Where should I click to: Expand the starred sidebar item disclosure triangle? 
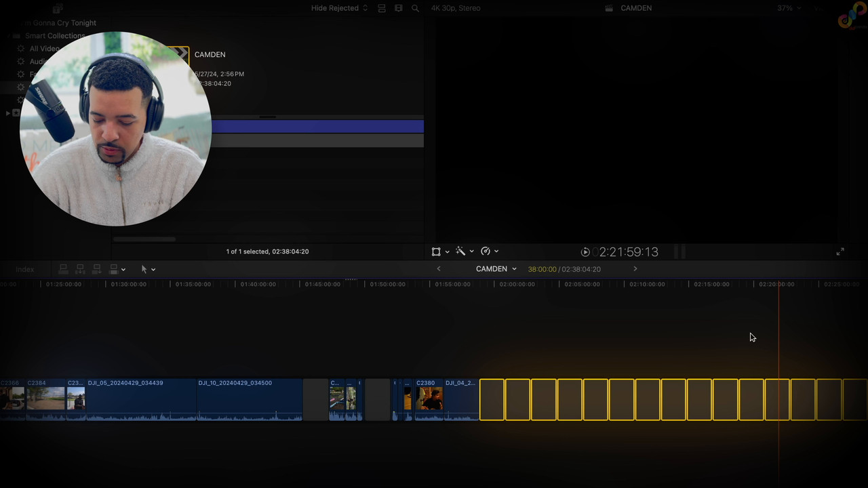point(7,113)
